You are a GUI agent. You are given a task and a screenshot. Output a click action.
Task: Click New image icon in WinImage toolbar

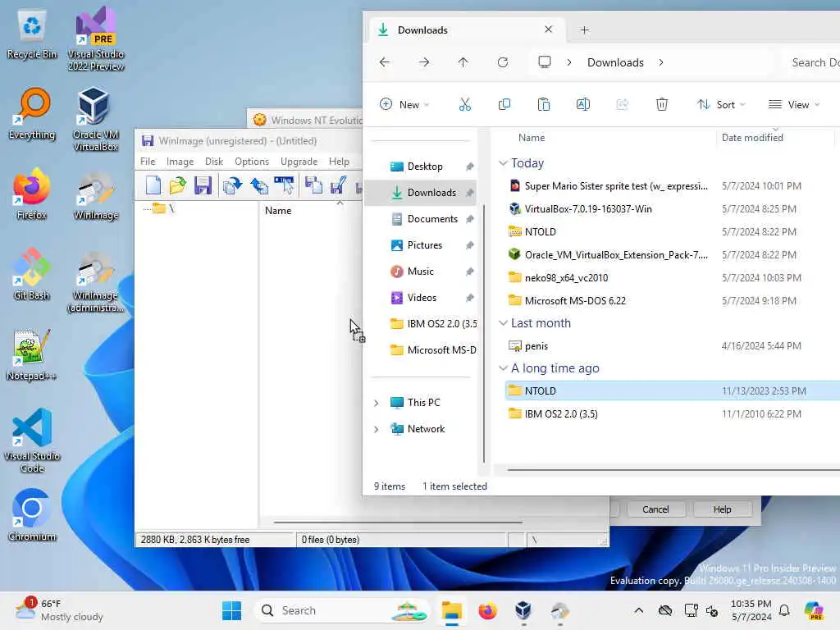tap(153, 185)
